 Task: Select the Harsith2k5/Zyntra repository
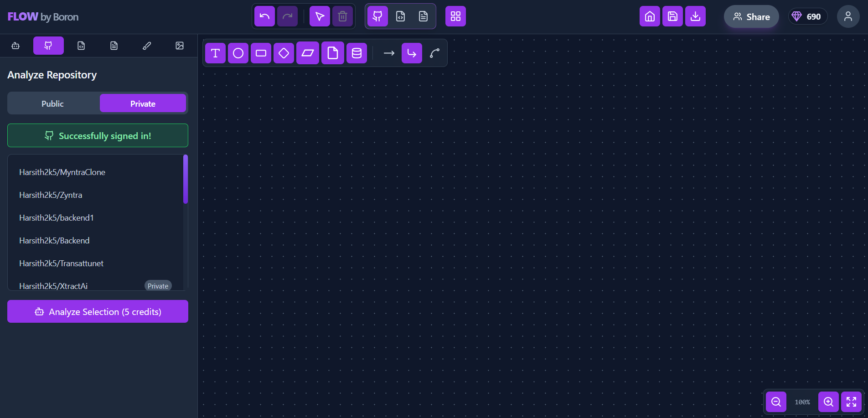(51, 195)
